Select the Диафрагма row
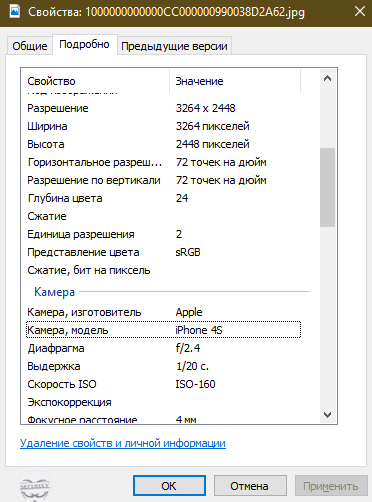Screen dimensions: 372x502 pos(163,348)
